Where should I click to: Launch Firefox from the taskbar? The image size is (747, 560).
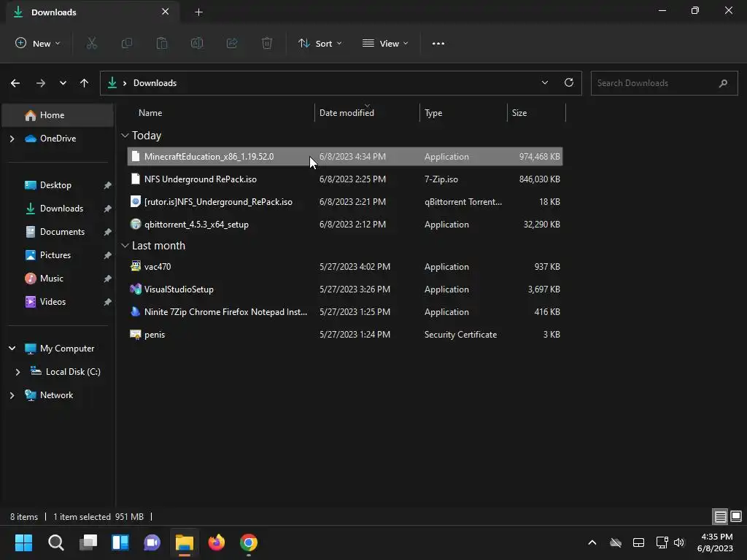point(216,542)
